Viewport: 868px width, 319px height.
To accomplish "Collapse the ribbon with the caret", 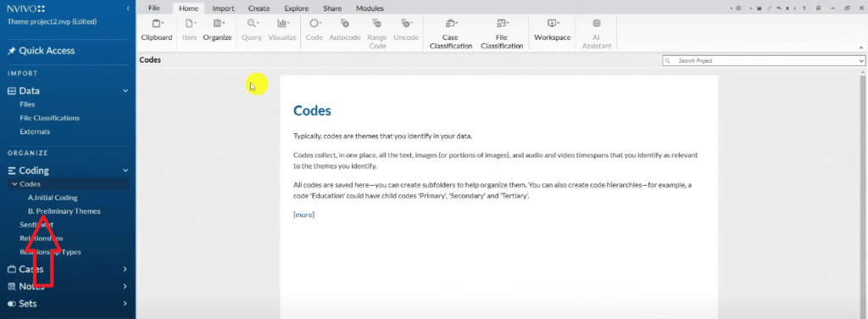I will pos(860,48).
